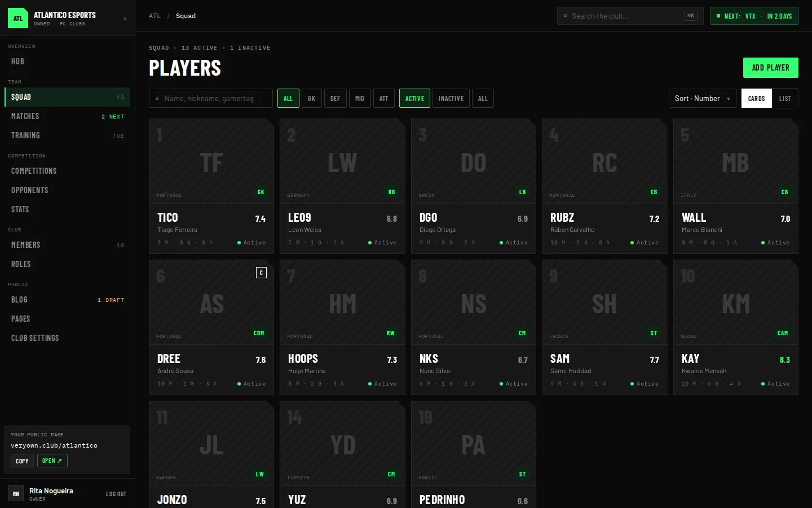Filter players by DEF position
Viewport: 812px width, 508px height.
point(335,98)
